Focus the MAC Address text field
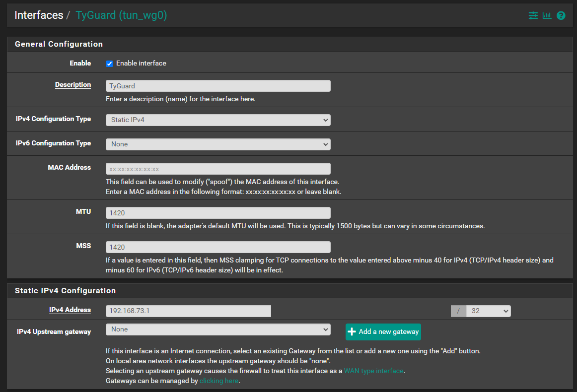The width and height of the screenshot is (577, 392). pos(218,169)
